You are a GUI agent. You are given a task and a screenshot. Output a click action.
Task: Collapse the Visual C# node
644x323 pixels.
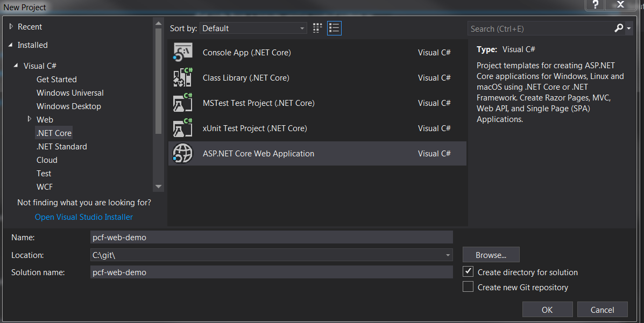(x=16, y=66)
